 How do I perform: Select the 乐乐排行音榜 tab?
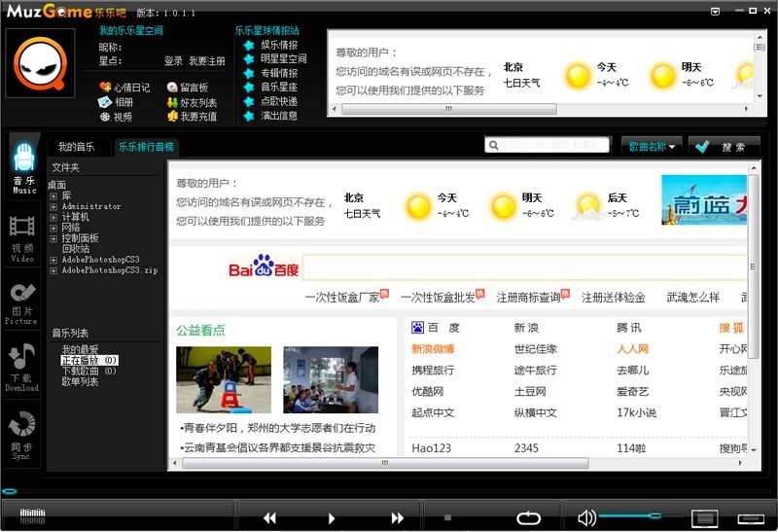(x=145, y=147)
